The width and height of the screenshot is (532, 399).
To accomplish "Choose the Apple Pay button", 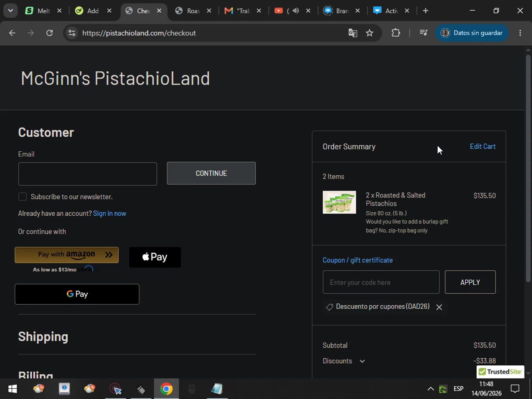I will pyautogui.click(x=155, y=257).
